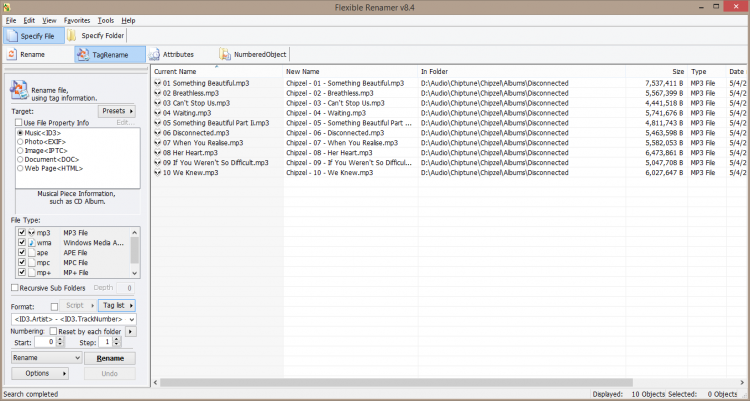Open the Tag list dropdown button

(117, 305)
